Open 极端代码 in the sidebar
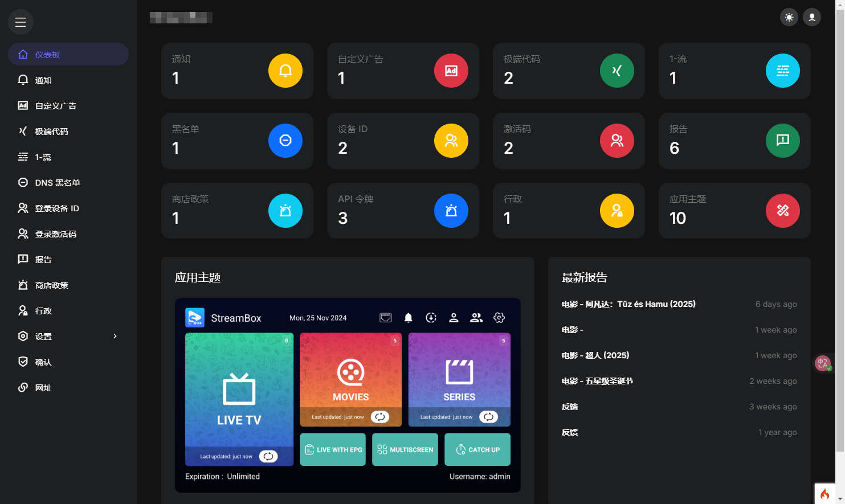 [x=68, y=131]
